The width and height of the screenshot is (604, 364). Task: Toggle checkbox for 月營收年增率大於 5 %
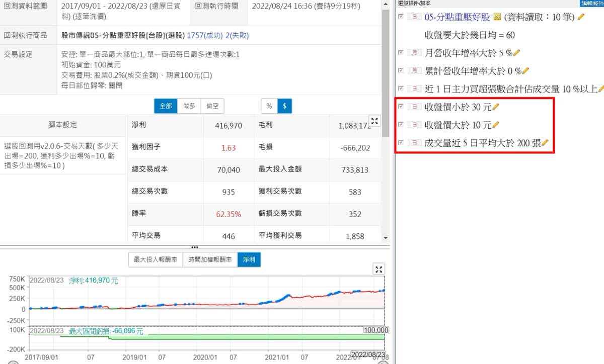[401, 52]
